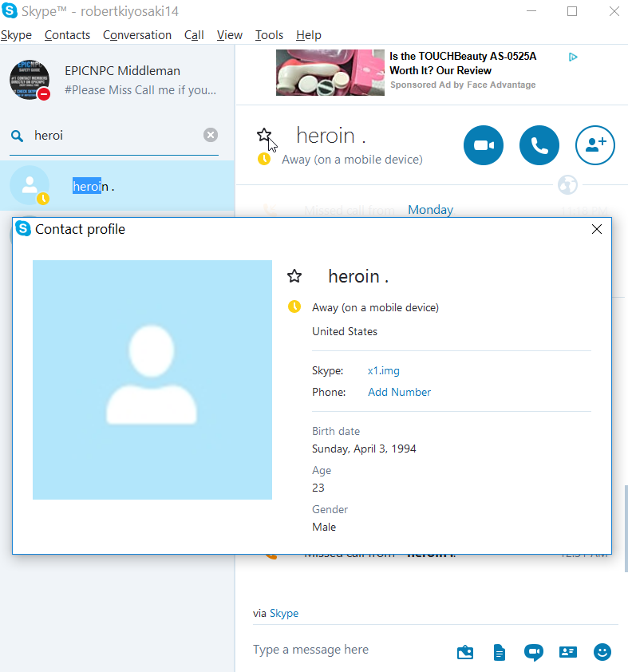The image size is (628, 672).
Task: Start a video call with heroin
Action: tap(484, 145)
